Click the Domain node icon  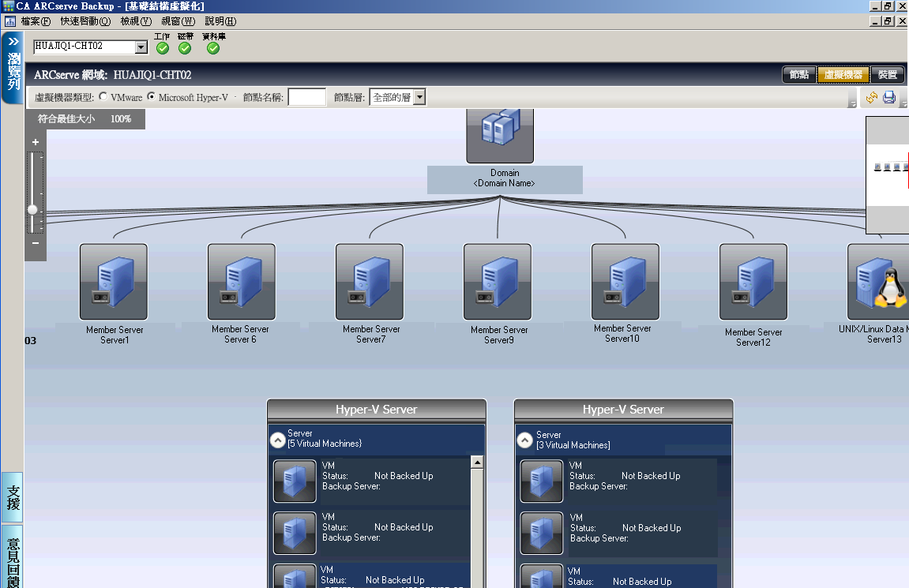click(500, 134)
